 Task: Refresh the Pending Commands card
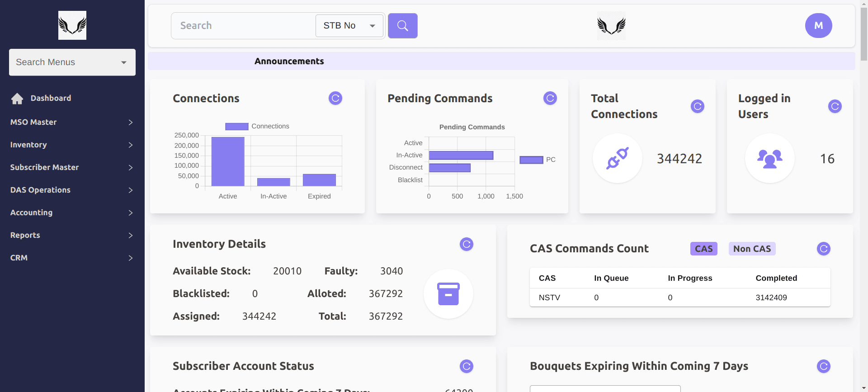[x=550, y=98]
